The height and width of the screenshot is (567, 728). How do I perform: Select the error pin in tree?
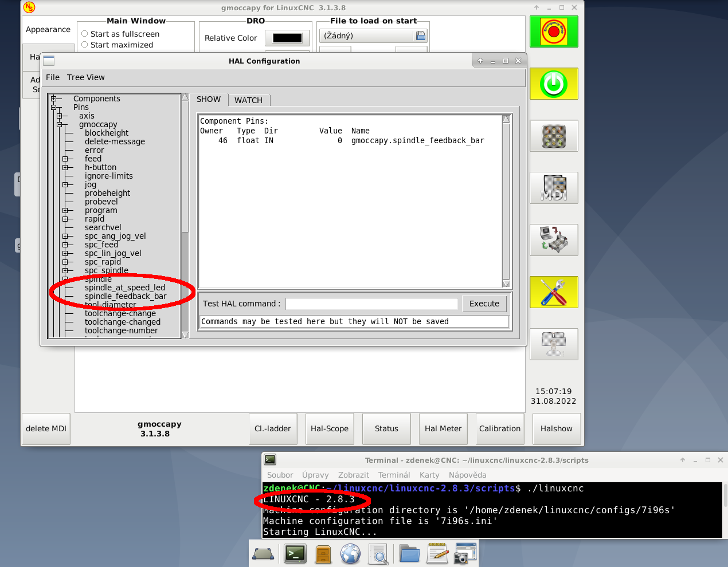point(95,150)
